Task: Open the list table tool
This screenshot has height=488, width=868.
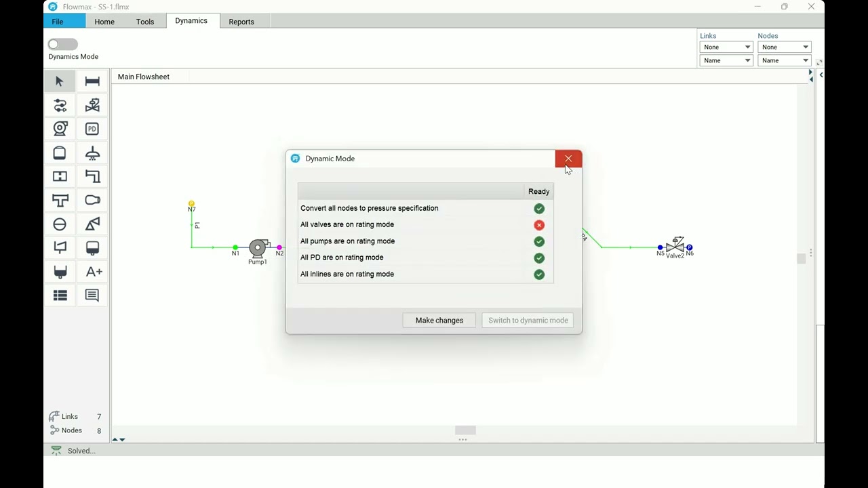Action: click(60, 295)
